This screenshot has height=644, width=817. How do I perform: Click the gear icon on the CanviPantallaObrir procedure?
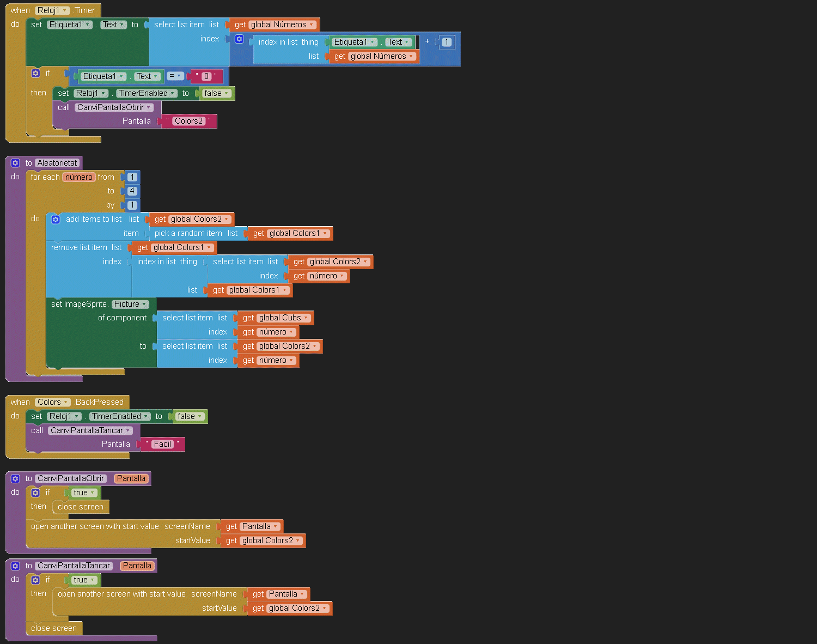point(15,479)
